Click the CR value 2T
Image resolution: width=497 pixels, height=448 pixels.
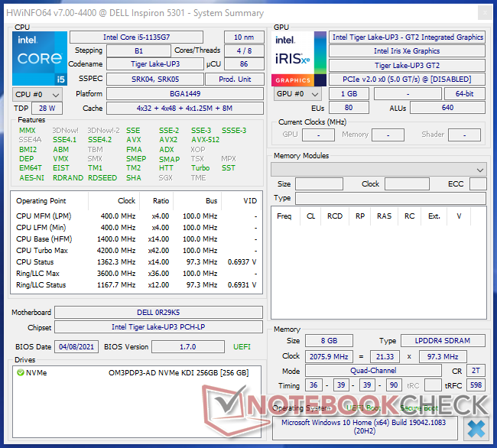[476, 370]
